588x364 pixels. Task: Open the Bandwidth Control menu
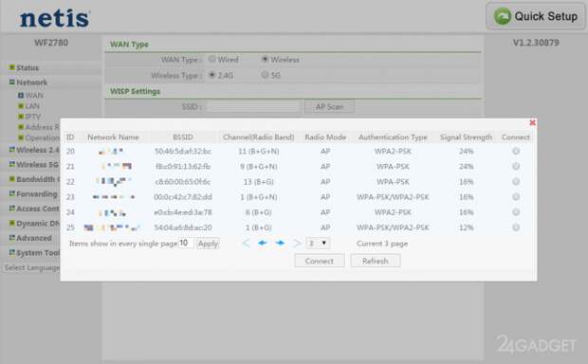coord(34,179)
